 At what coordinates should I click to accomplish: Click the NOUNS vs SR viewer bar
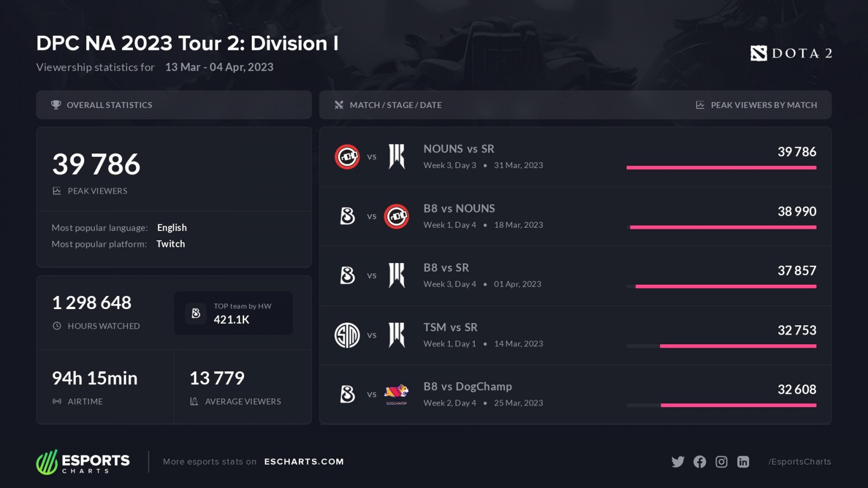(x=721, y=168)
